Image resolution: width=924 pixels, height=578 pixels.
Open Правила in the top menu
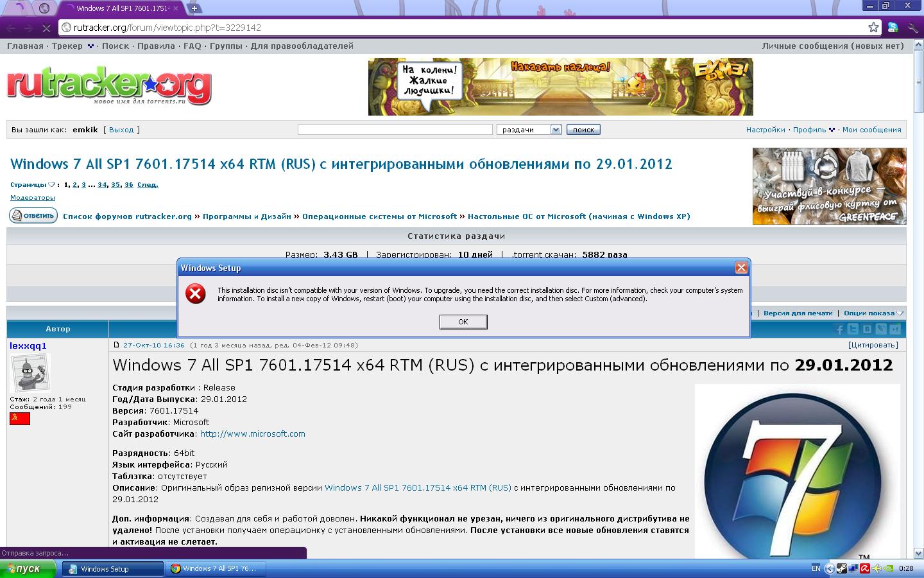156,46
